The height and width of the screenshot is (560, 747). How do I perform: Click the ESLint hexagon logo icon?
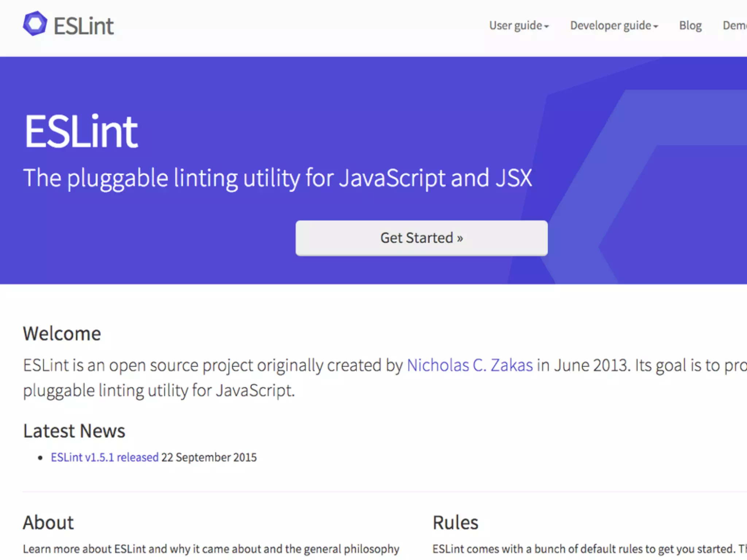(x=35, y=24)
